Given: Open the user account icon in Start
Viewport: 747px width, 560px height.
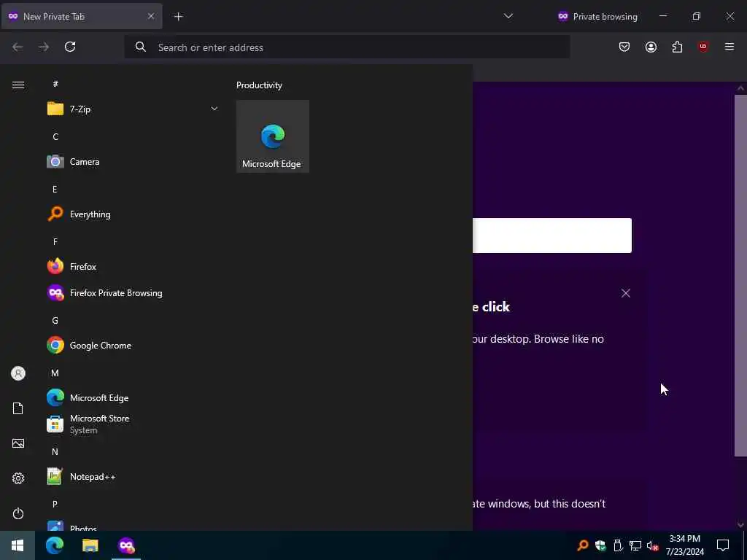Looking at the screenshot, I should click(x=18, y=373).
